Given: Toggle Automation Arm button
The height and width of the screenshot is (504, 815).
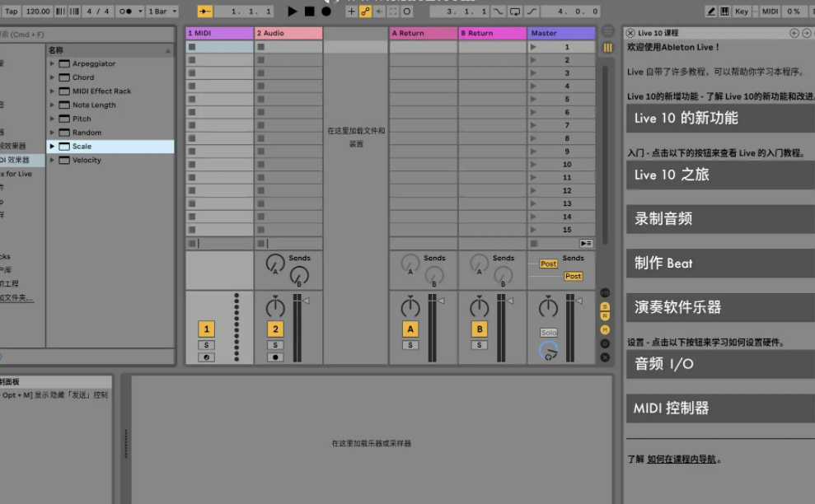Looking at the screenshot, I should click(365, 11).
